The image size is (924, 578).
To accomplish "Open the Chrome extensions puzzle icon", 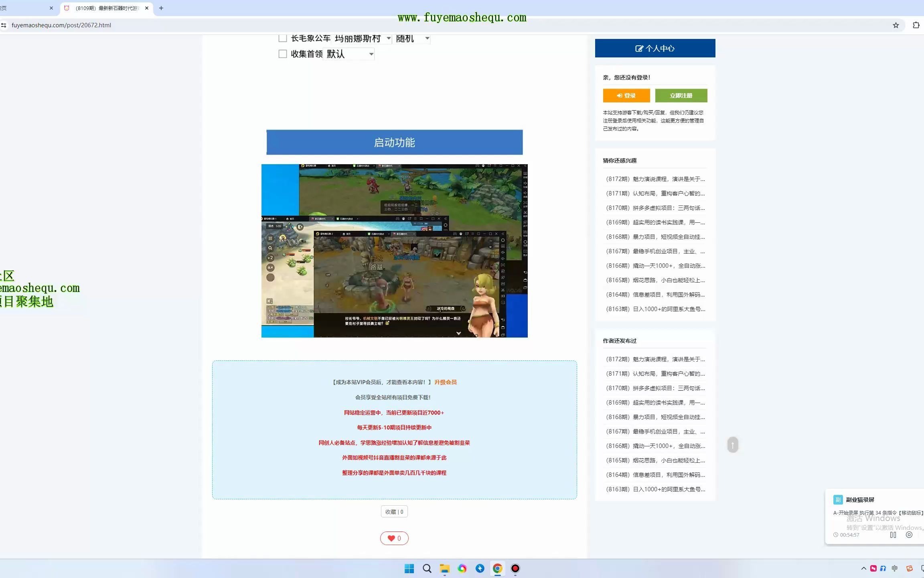I will point(916,25).
